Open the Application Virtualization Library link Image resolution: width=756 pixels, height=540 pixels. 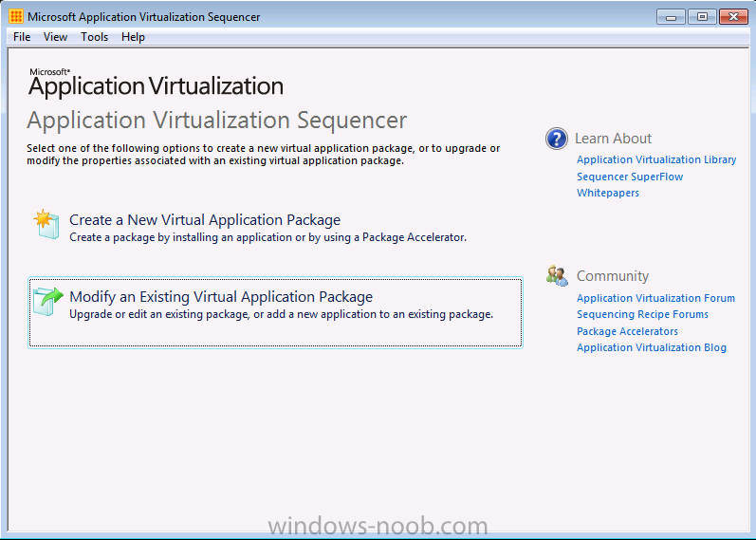coord(656,159)
